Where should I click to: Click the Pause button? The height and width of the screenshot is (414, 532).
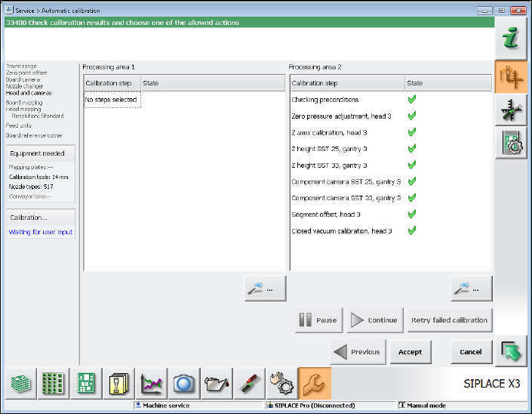coord(319,320)
